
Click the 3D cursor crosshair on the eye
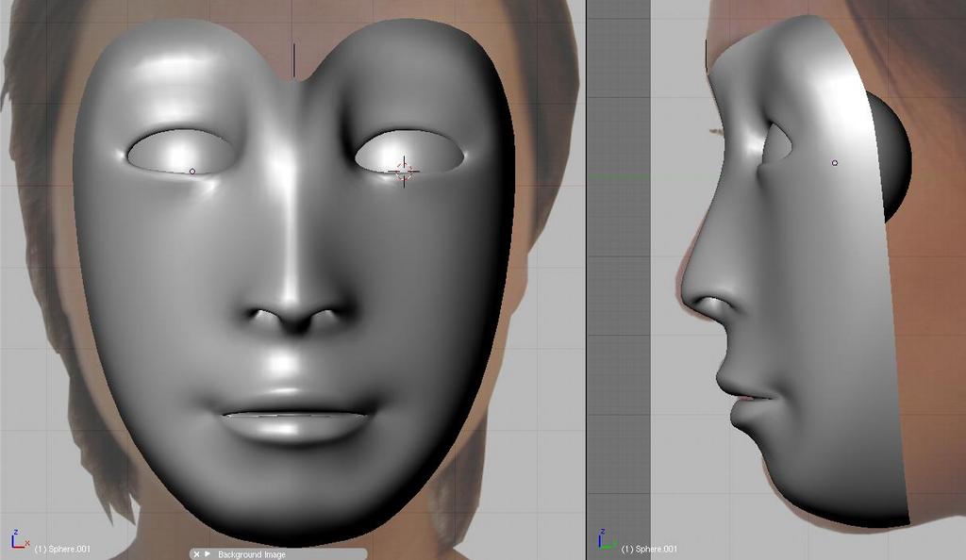404,171
